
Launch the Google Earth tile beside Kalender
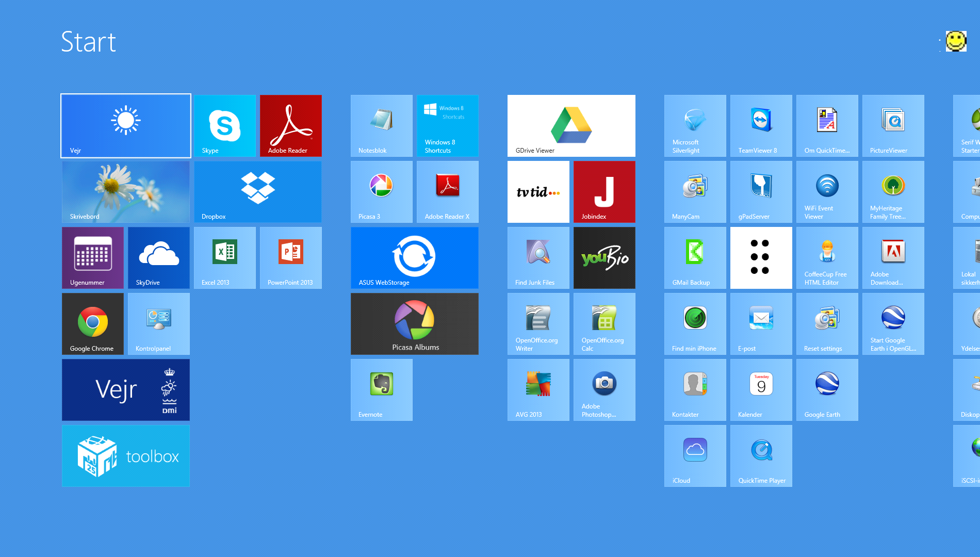pos(827,390)
